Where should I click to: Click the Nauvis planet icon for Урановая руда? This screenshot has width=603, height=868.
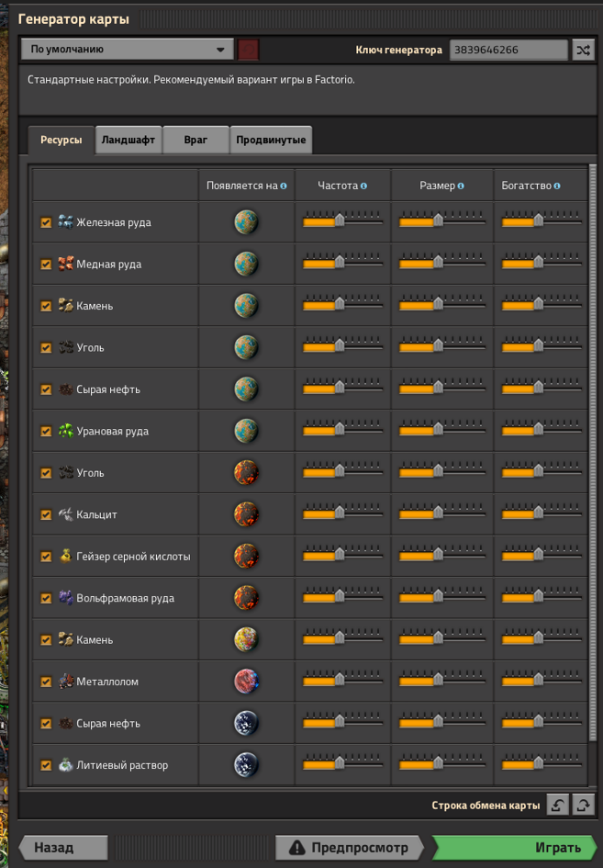click(246, 431)
